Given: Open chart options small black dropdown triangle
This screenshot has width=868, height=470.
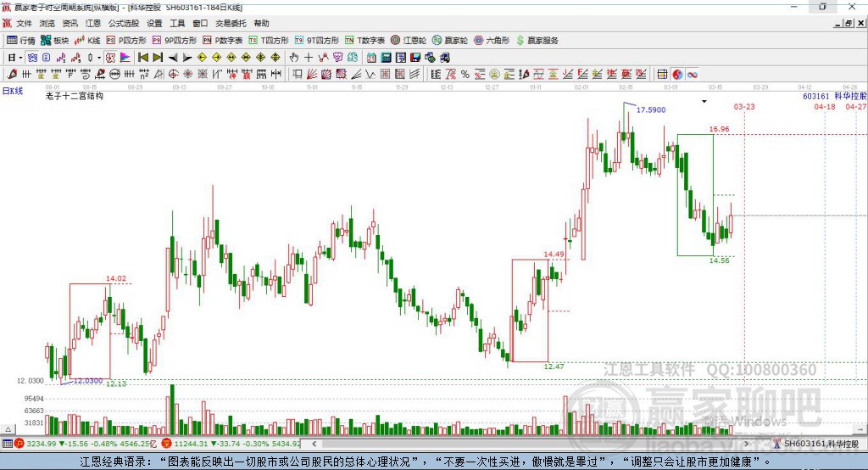Looking at the screenshot, I should coord(704,102).
